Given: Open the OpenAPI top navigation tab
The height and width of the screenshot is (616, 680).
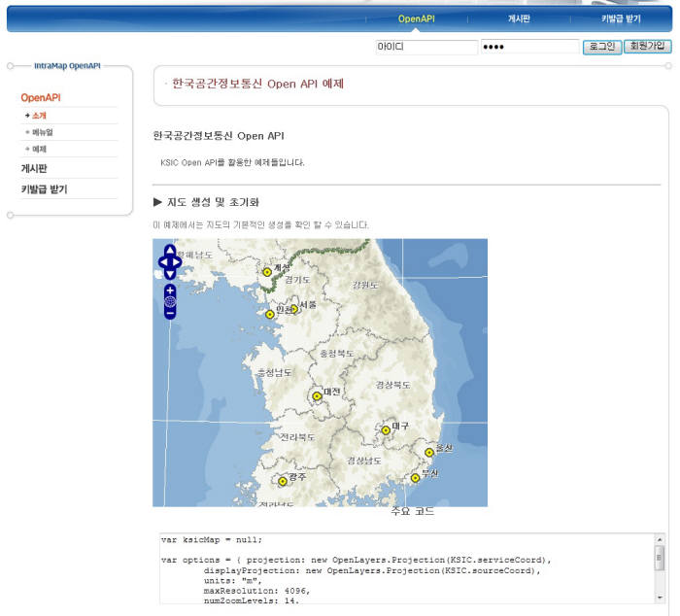Looking at the screenshot, I should 417,18.
